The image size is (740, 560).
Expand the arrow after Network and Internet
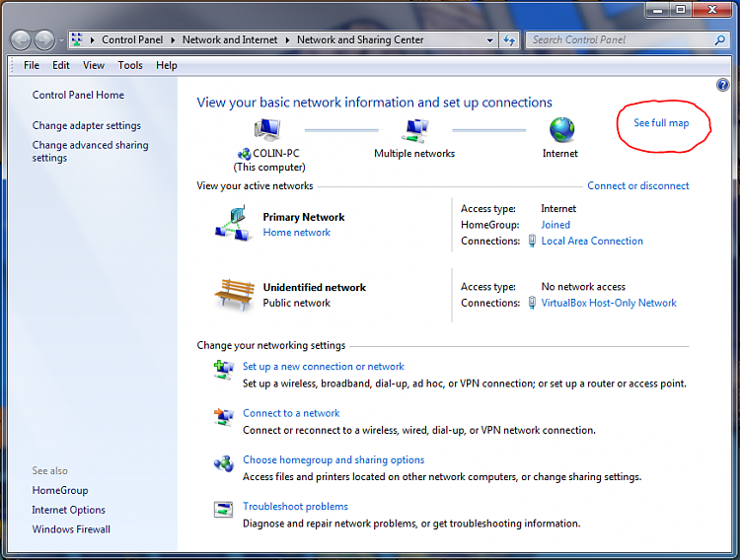coord(287,40)
